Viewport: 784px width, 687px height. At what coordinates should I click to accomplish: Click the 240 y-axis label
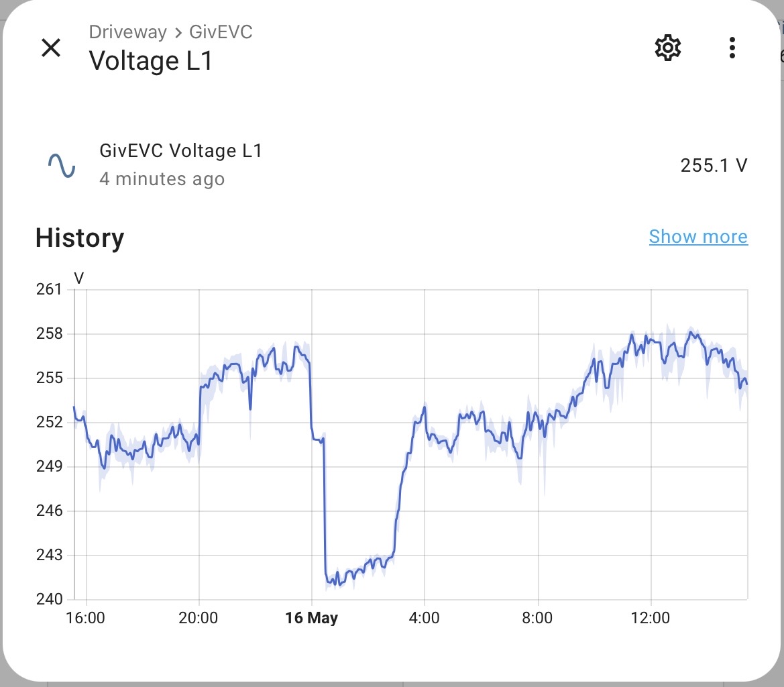(x=49, y=599)
